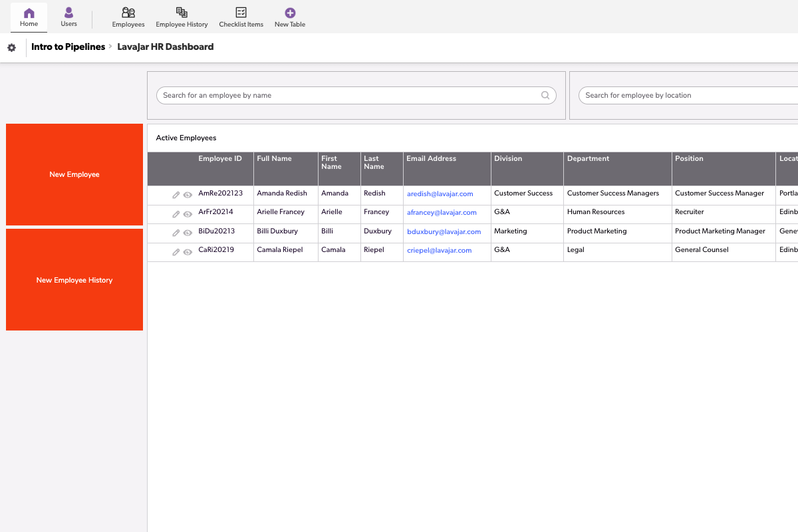798x532 pixels.
Task: Sort by the Department column header
Action: (588, 159)
